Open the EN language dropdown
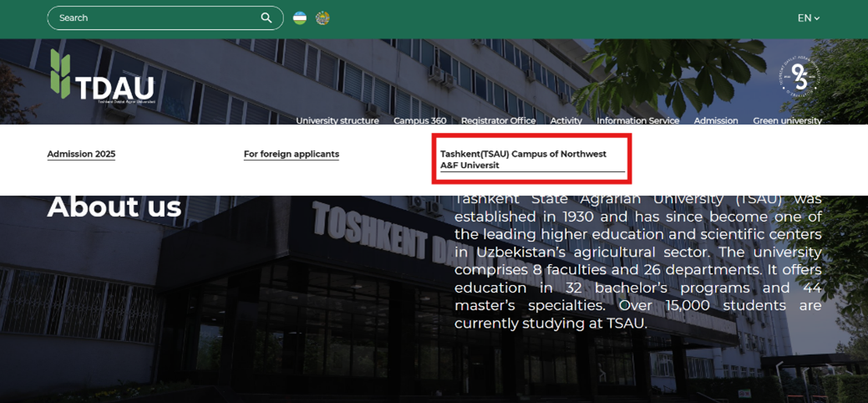This screenshot has width=868, height=403. click(808, 18)
